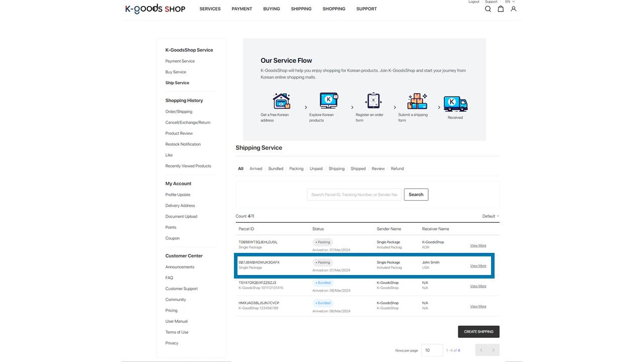Click the parcel search input field
This screenshot has width=644, height=362.
354,195
